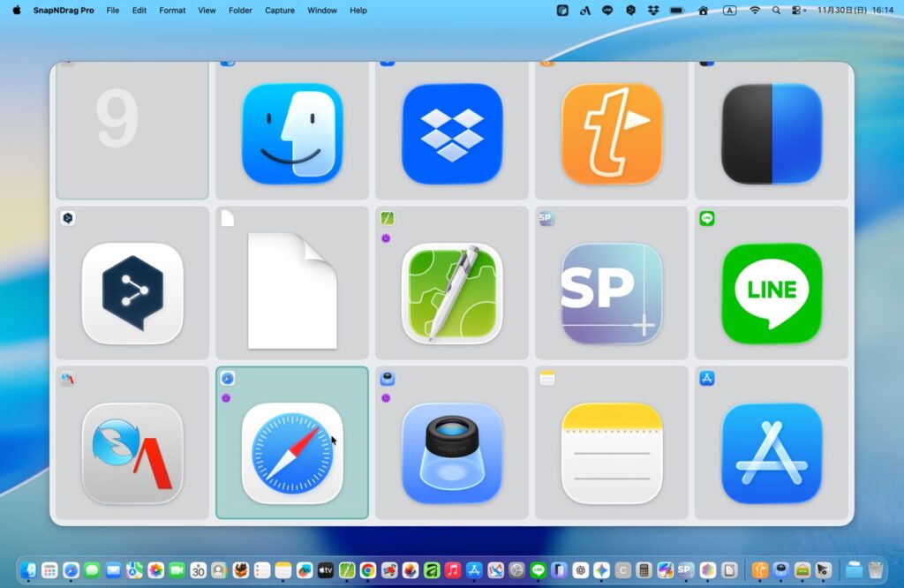Switch to the LINE app tile

tap(772, 293)
